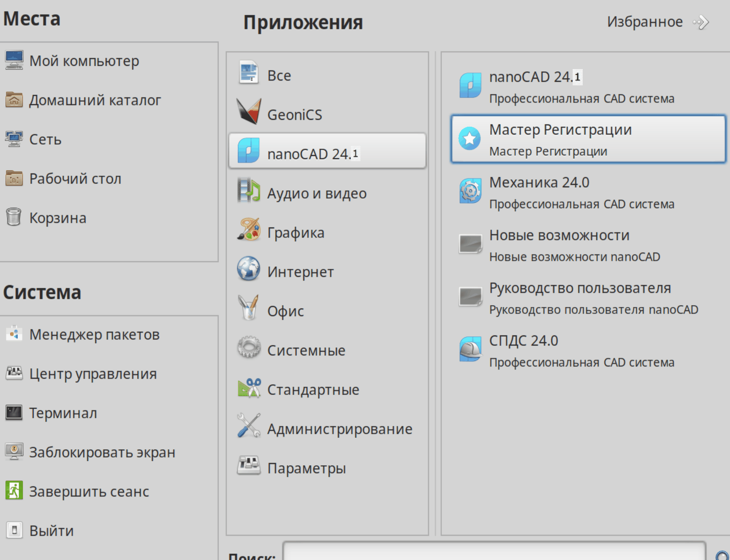This screenshot has width=730, height=560.
Task: Launch the Мастер Регистрации star icon
Action: (x=470, y=139)
